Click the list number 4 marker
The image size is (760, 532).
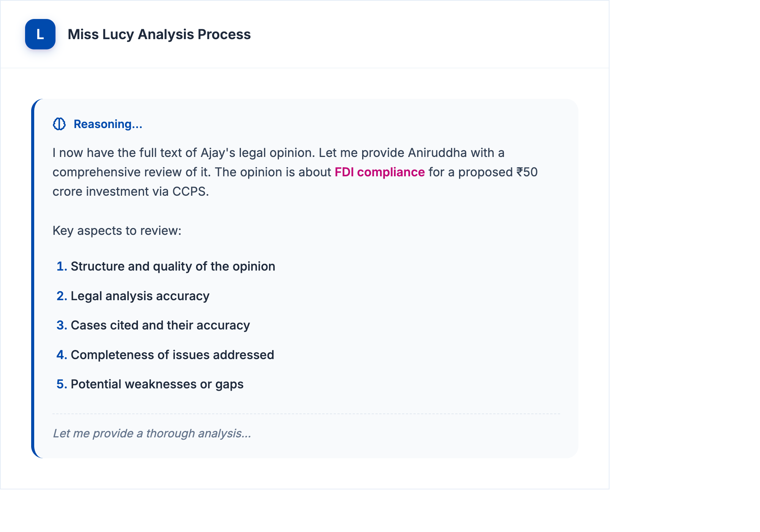coord(62,355)
